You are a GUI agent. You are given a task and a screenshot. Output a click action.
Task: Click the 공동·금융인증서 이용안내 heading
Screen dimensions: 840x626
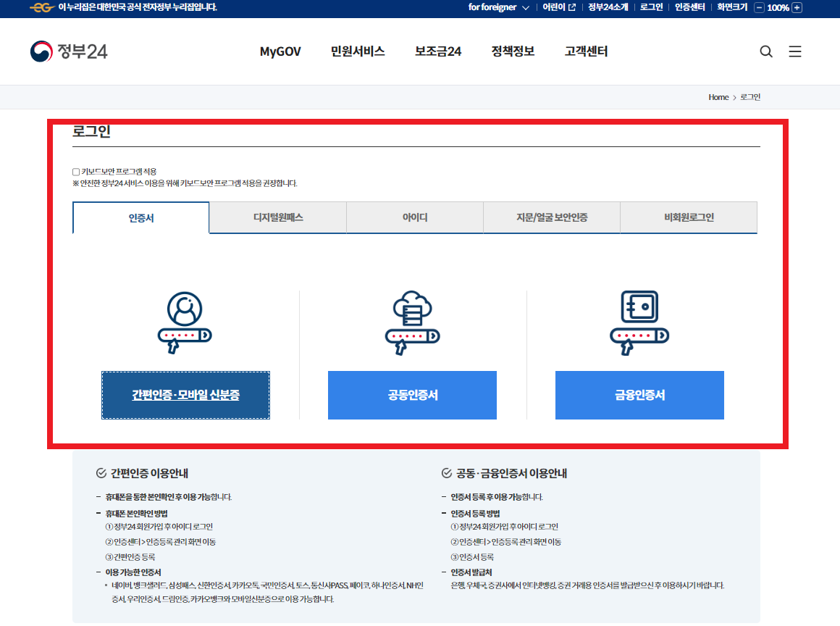[512, 473]
